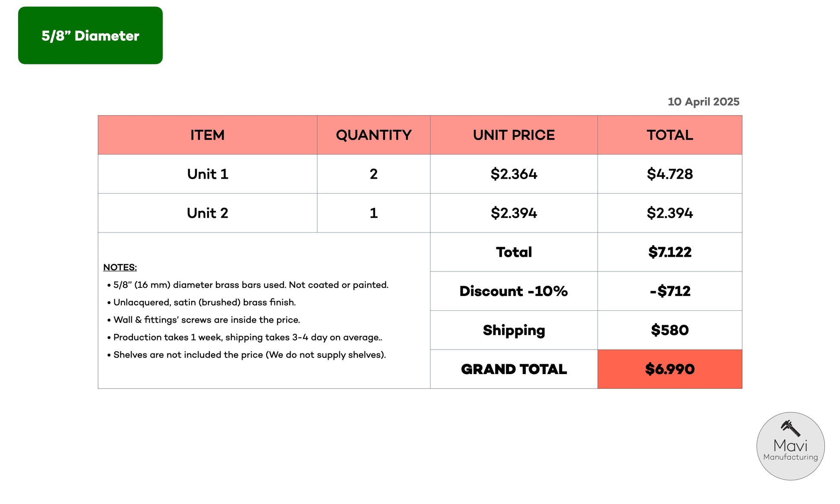Click the underlined NOTES: heading

(x=120, y=267)
